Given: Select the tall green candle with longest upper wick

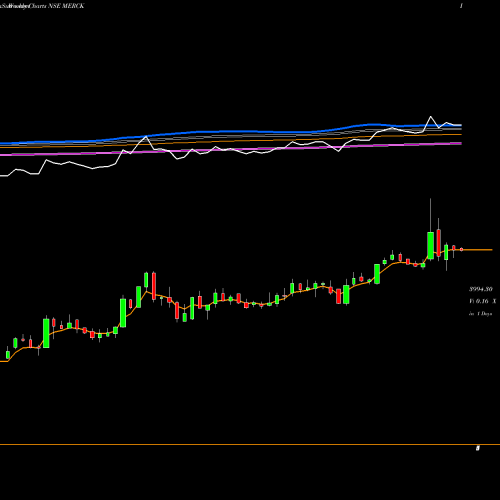Looking at the screenshot, I should (x=430, y=245).
